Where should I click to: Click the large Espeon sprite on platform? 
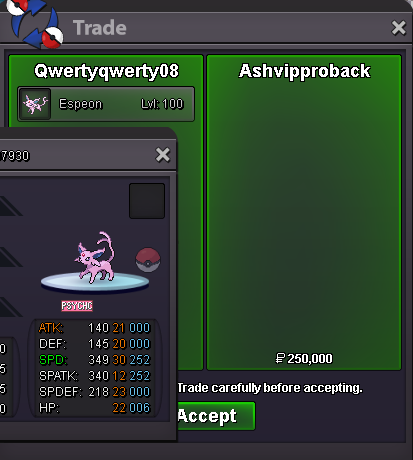click(x=95, y=258)
